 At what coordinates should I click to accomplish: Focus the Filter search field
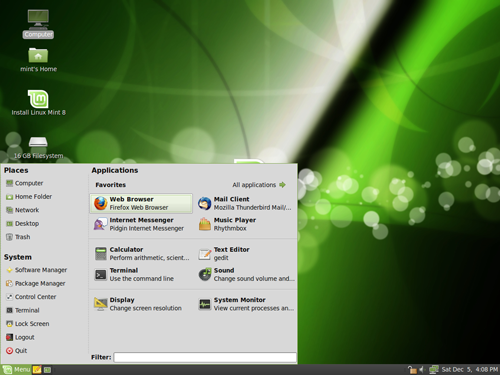click(205, 357)
